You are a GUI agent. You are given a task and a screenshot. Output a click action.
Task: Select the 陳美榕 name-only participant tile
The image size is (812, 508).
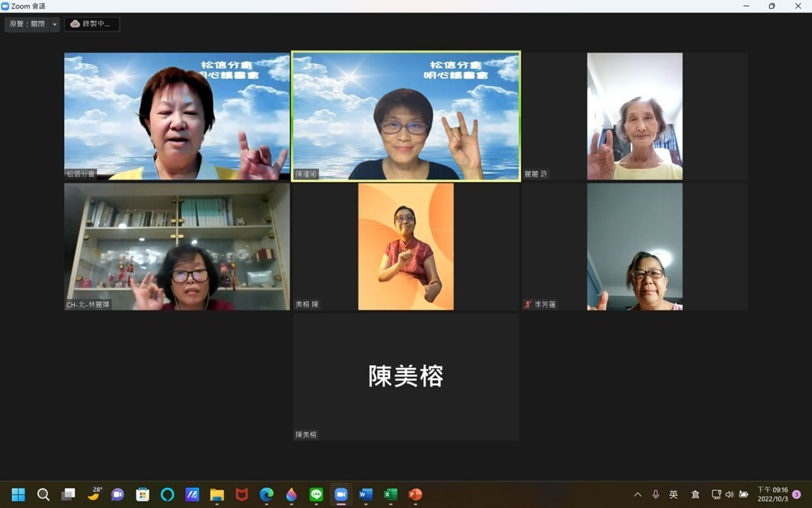point(405,376)
